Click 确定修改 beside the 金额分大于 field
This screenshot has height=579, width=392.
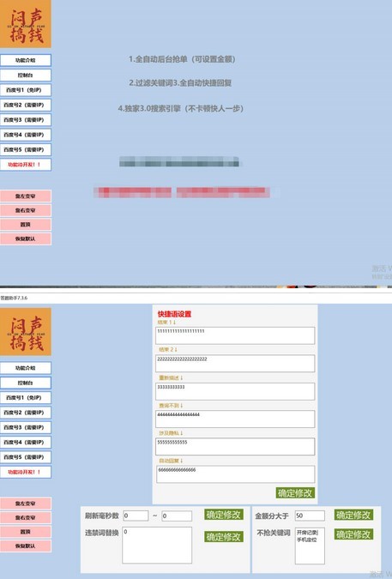tap(353, 515)
